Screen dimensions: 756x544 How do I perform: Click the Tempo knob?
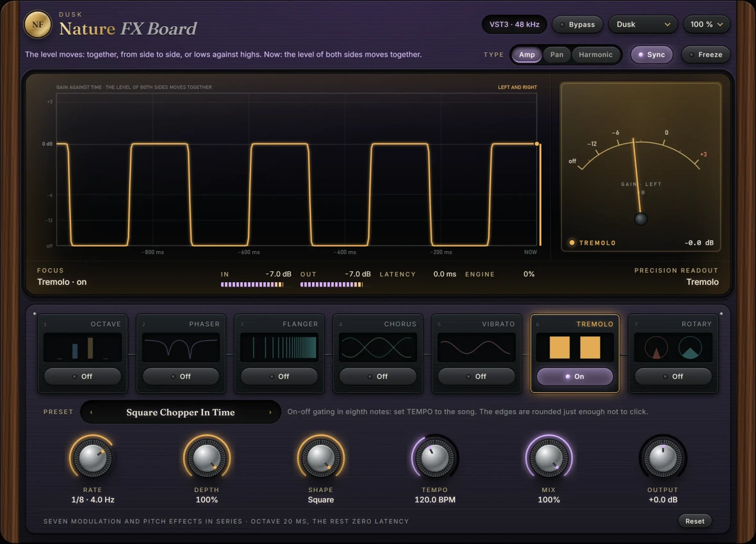[x=435, y=458]
